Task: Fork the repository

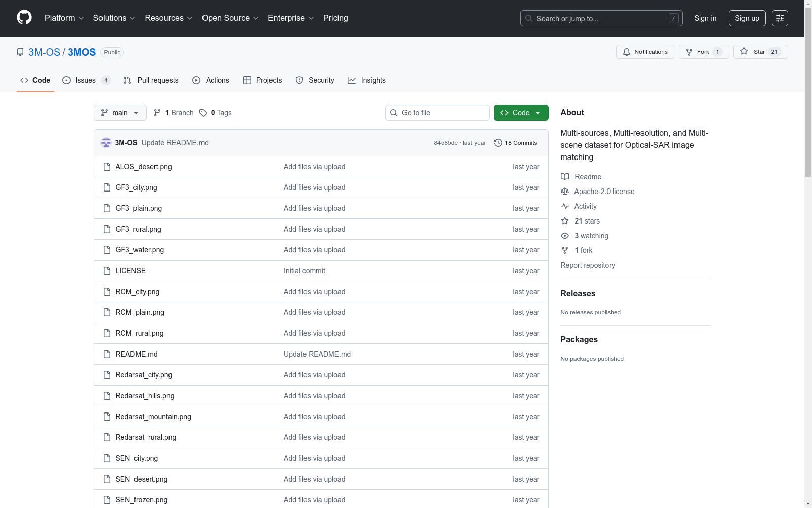Action: click(703, 52)
